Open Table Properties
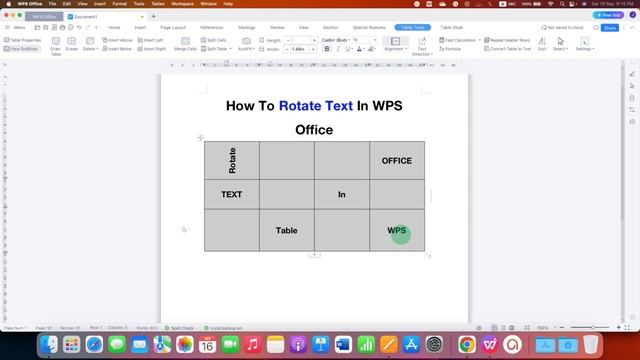Viewport: 640px width, 360px height. [x=22, y=40]
